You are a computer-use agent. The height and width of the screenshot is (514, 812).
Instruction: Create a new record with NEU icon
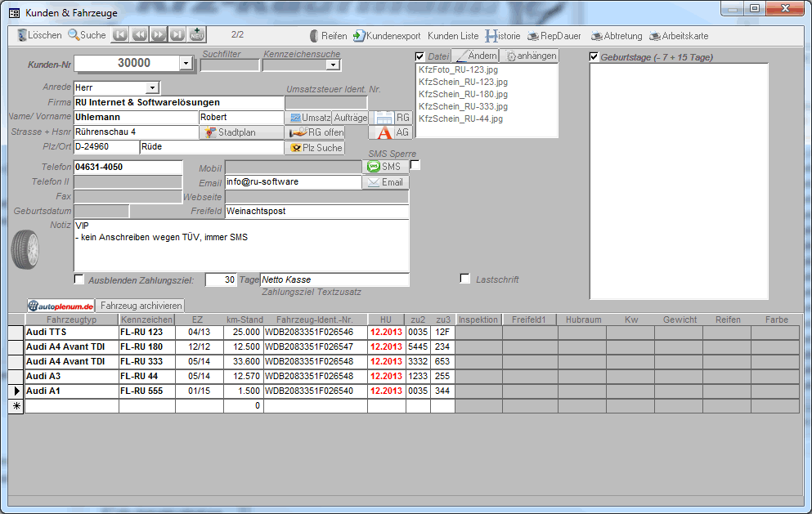pos(197,35)
